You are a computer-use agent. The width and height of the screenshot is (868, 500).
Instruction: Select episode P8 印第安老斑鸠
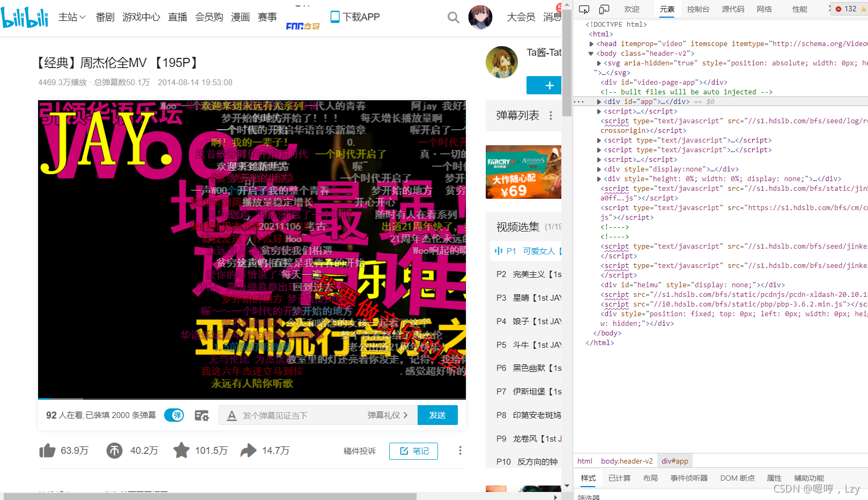[x=526, y=415]
